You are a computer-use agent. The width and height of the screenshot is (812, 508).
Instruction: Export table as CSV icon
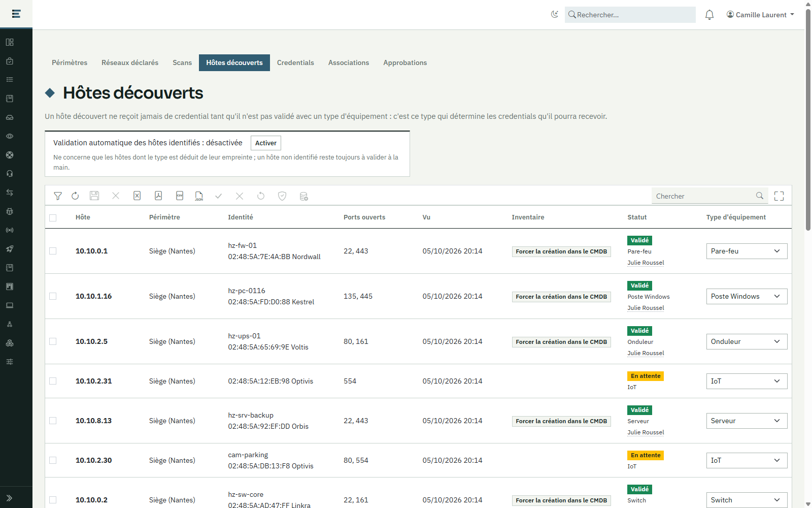[x=180, y=196]
